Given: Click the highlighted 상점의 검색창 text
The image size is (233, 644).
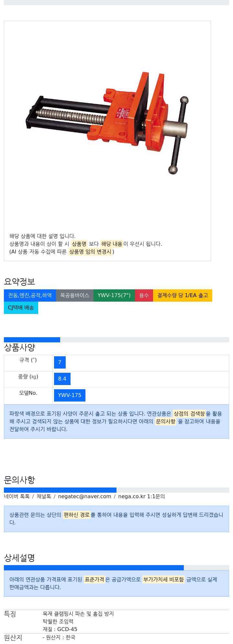Looking at the screenshot, I should pyautogui.click(x=189, y=414).
